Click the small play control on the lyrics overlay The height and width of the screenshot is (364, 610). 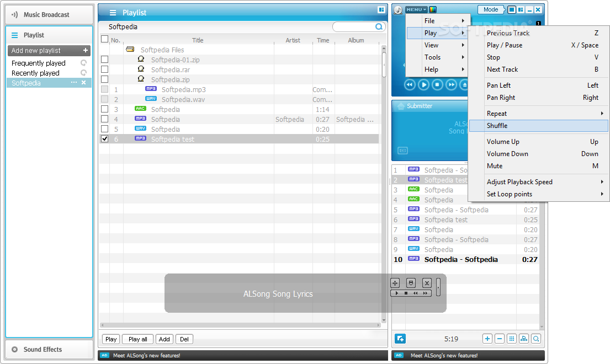coord(396,293)
